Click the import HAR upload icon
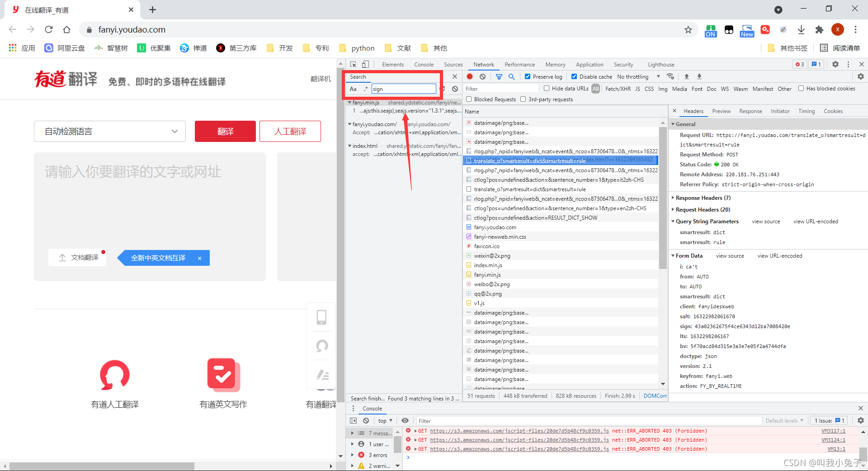The image size is (868, 471). [x=686, y=76]
